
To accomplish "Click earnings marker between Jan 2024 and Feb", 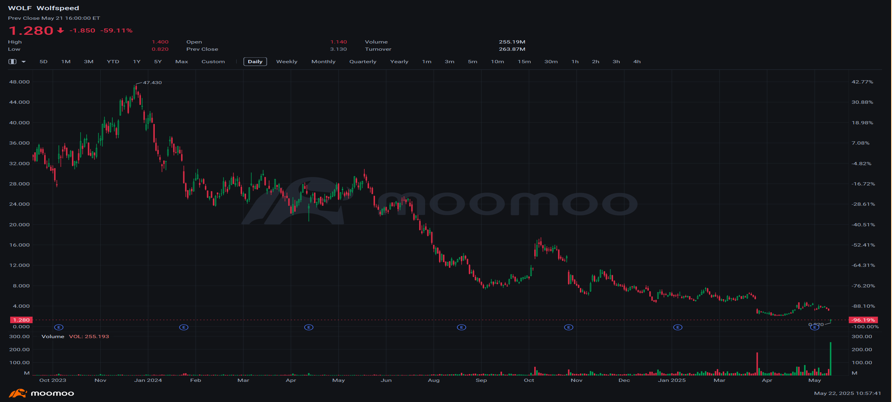I will tap(183, 328).
